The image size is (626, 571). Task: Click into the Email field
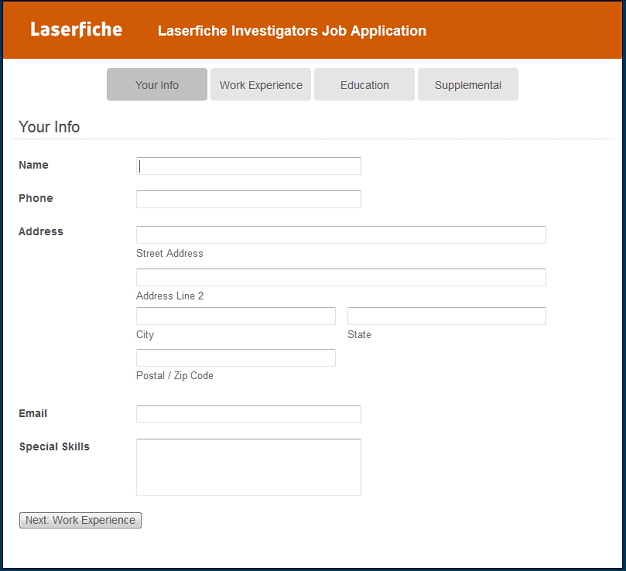click(249, 414)
